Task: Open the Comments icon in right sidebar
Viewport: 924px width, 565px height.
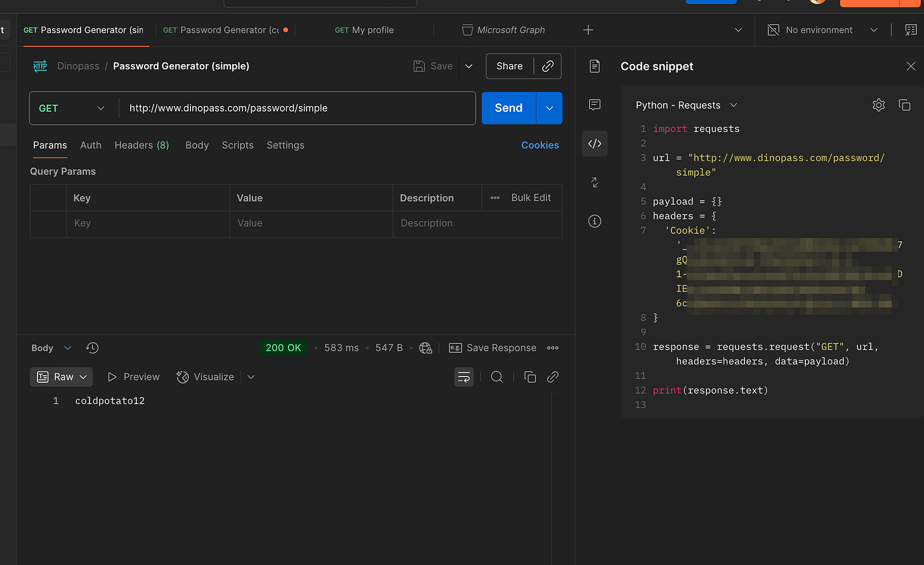Action: tap(595, 105)
